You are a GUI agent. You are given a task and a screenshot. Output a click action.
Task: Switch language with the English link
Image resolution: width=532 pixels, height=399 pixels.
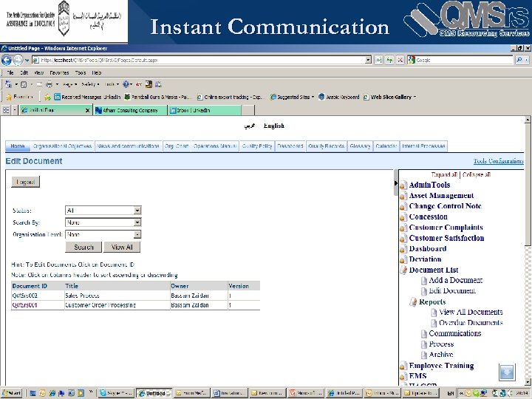pos(274,126)
